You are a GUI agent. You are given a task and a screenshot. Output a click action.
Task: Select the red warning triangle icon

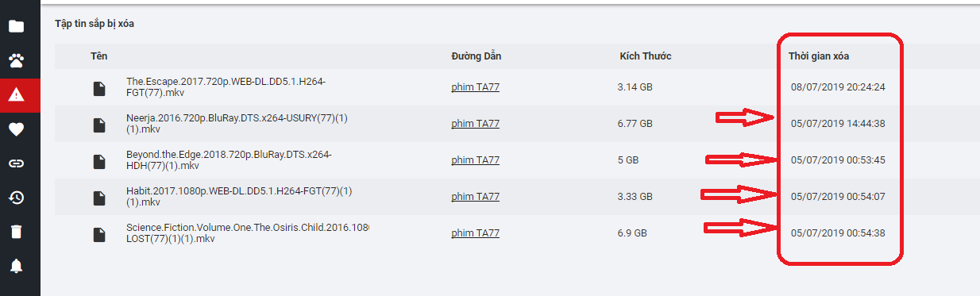point(16,95)
